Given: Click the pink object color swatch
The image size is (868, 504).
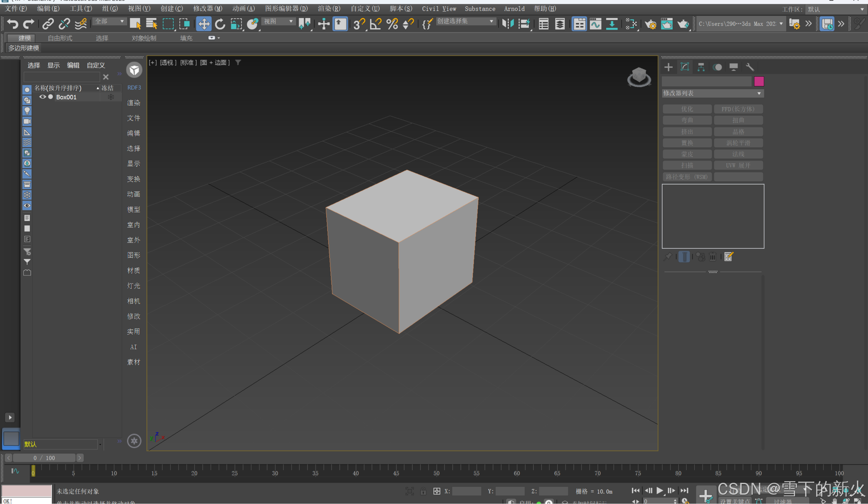Looking at the screenshot, I should 758,81.
